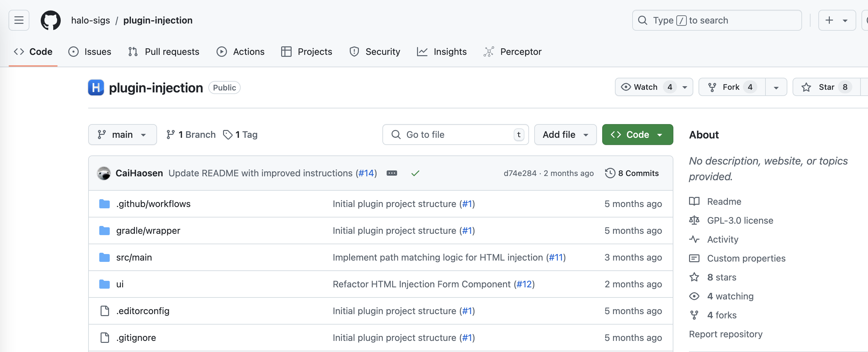
Task: Click the CaiHaosen avatar image
Action: point(104,173)
